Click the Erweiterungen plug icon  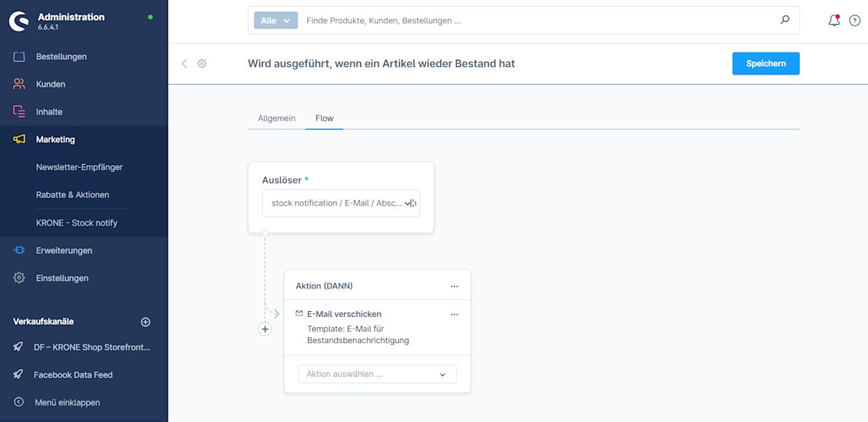18,250
